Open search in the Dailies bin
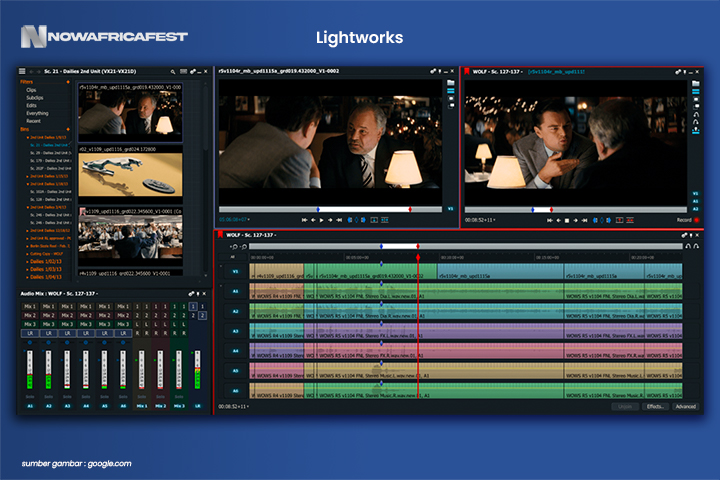The width and height of the screenshot is (720, 480). click(x=173, y=72)
